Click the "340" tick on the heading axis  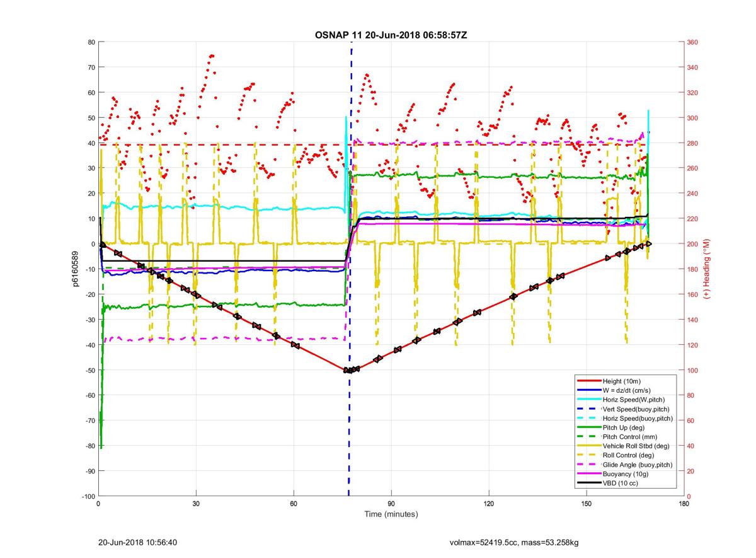pyautogui.click(x=693, y=67)
